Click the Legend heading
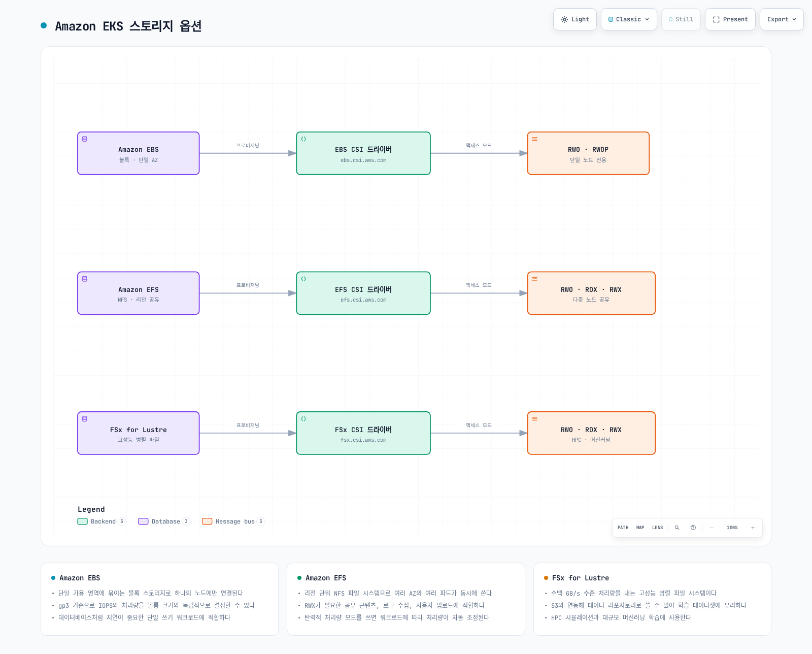 (91, 509)
